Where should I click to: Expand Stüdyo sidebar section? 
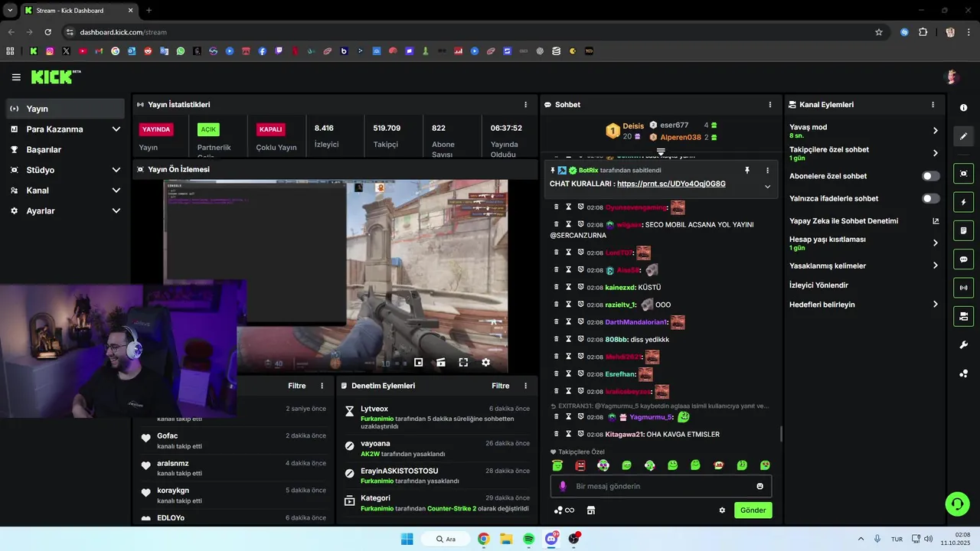116,170
